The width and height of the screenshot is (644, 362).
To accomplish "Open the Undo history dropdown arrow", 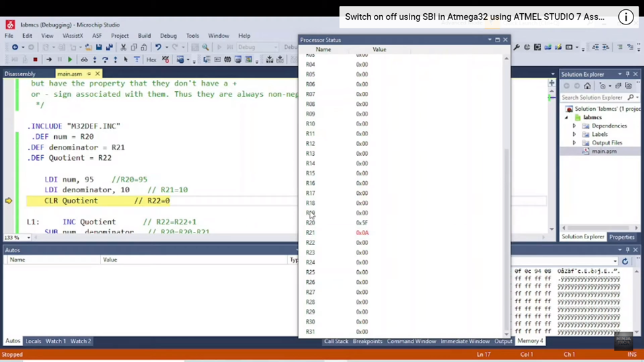I will click(166, 48).
